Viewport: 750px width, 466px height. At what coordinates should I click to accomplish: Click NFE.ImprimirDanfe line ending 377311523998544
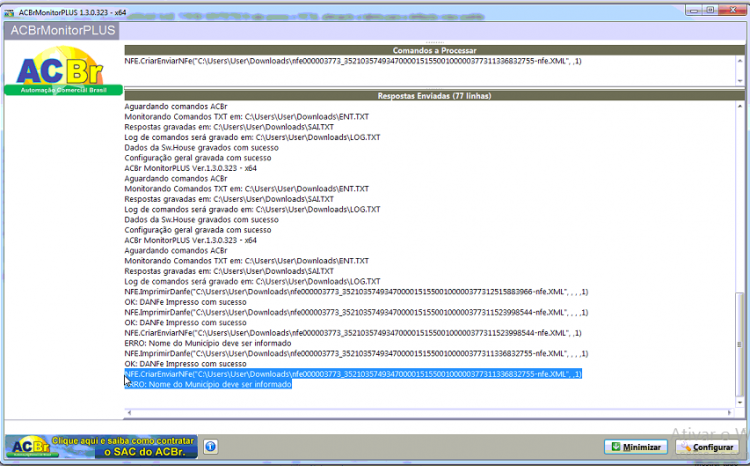tap(356, 312)
